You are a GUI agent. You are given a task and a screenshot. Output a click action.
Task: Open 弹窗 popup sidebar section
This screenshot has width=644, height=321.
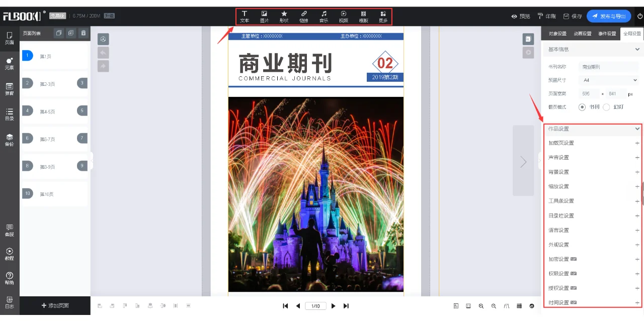pyautogui.click(x=10, y=89)
